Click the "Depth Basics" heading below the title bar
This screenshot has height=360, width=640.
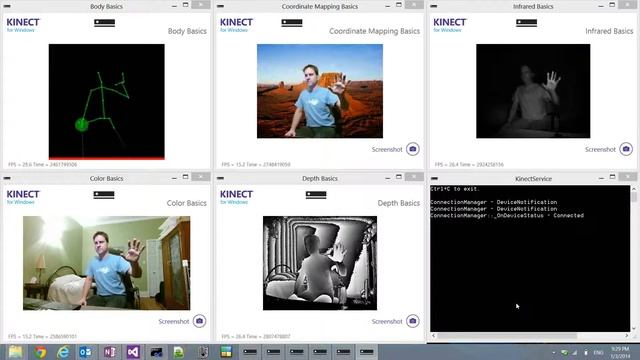coord(398,203)
